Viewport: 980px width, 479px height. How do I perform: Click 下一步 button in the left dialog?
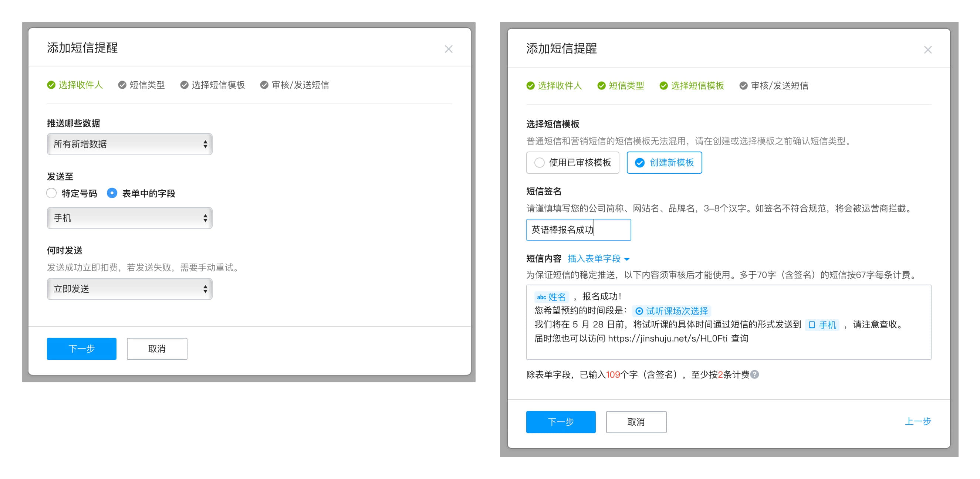click(x=81, y=349)
